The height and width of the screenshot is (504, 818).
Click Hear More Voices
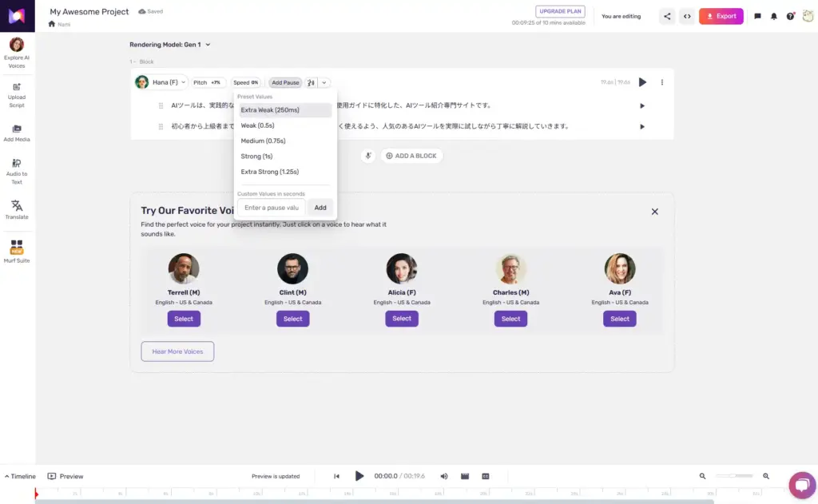177,351
